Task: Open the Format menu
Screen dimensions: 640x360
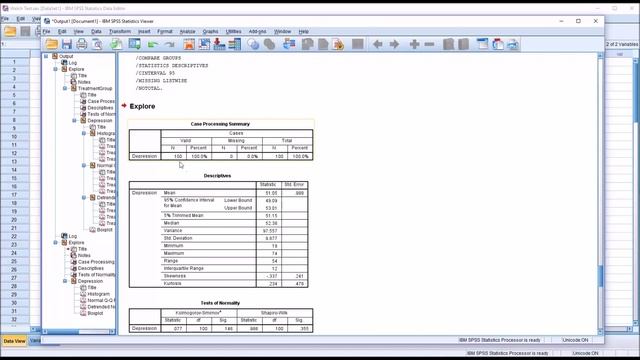Action: click(x=165, y=31)
